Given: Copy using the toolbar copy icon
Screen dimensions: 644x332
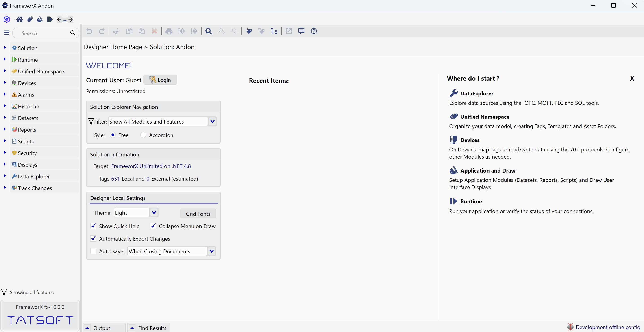Looking at the screenshot, I should (x=129, y=31).
